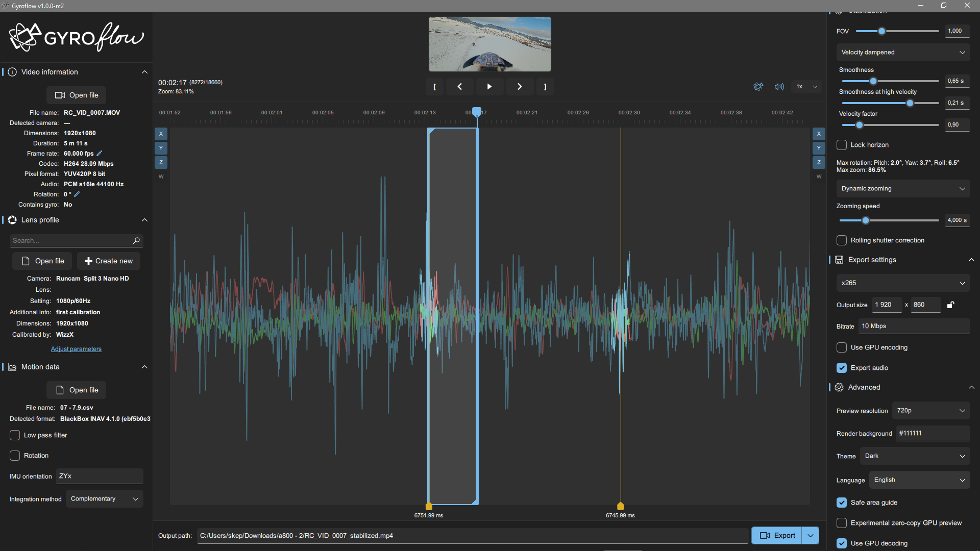Open the lens profile search magnifier
Viewport: 980px width, 551px height.
pyautogui.click(x=136, y=240)
